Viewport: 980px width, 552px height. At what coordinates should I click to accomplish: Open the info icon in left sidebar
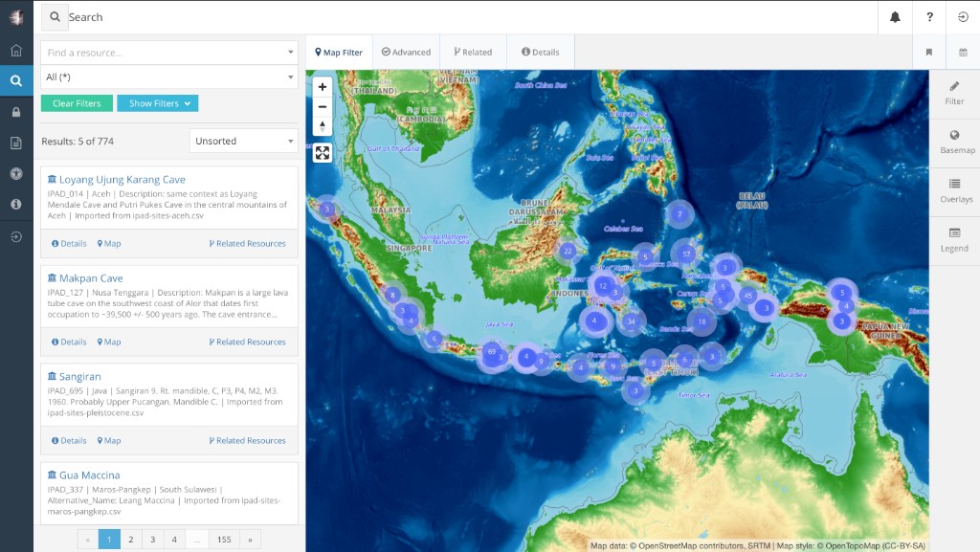pos(16,204)
